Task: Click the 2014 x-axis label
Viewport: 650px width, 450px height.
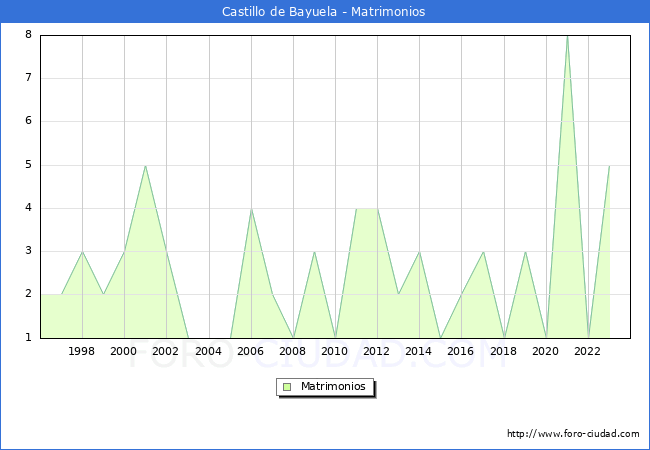Action: point(418,351)
